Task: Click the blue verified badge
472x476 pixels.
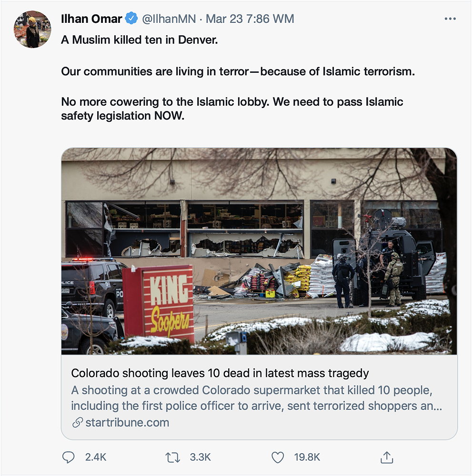Action: [131, 19]
